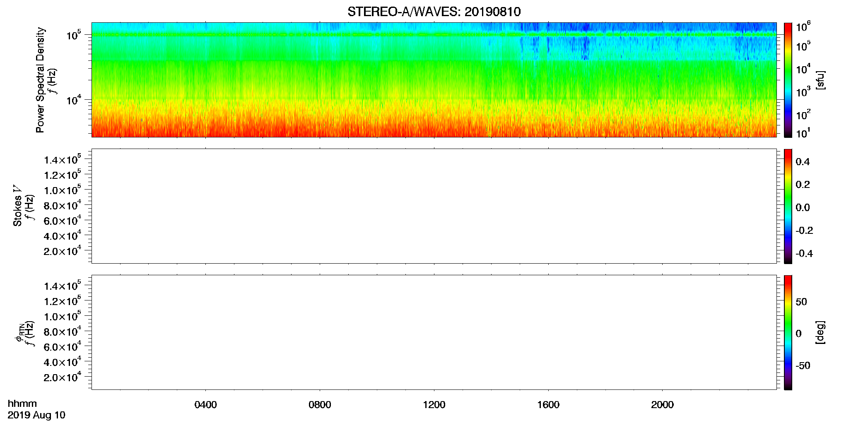The image size is (868, 447).
Task: Click the [sfu] colorbar unit label
Action: coord(820,80)
